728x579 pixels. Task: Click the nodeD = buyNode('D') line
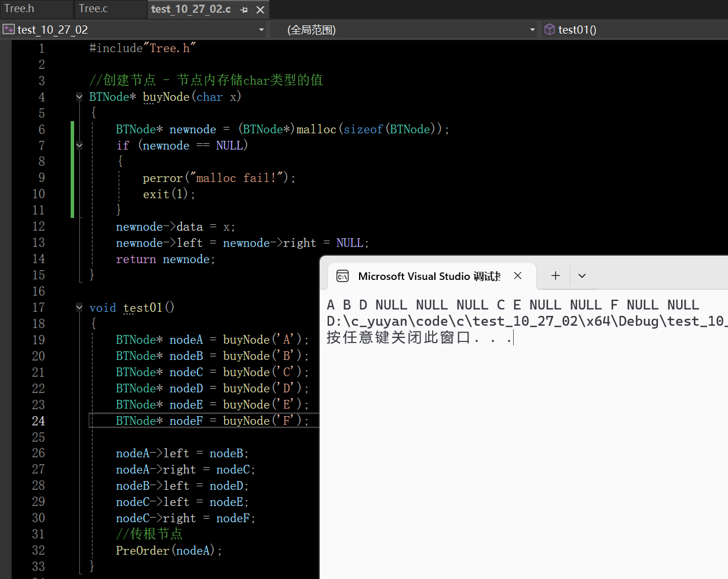[212, 388]
